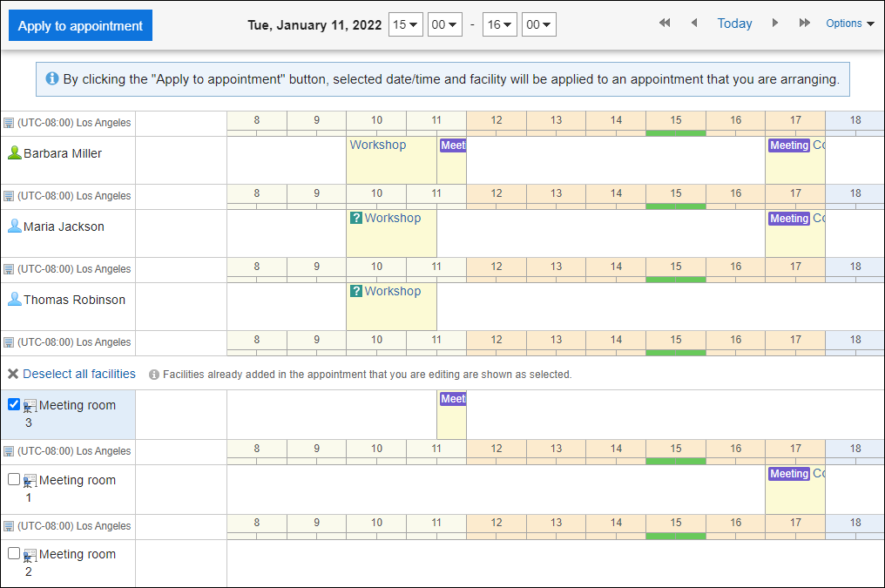885x588 pixels.
Task: Go to previous day arrow
Action: click(694, 24)
